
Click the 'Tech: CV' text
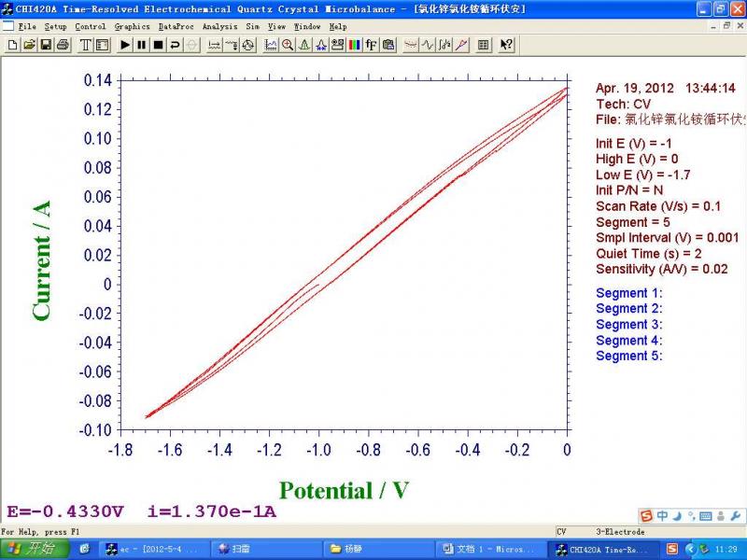(x=623, y=105)
